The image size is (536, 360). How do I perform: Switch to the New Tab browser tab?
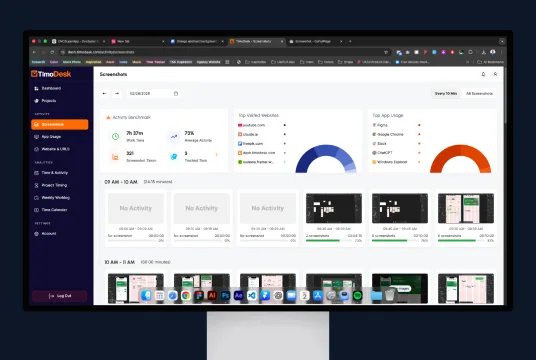tap(138, 41)
